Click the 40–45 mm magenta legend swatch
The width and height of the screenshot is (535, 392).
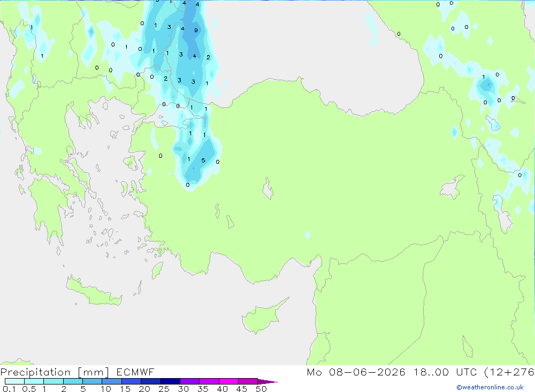tap(228, 381)
